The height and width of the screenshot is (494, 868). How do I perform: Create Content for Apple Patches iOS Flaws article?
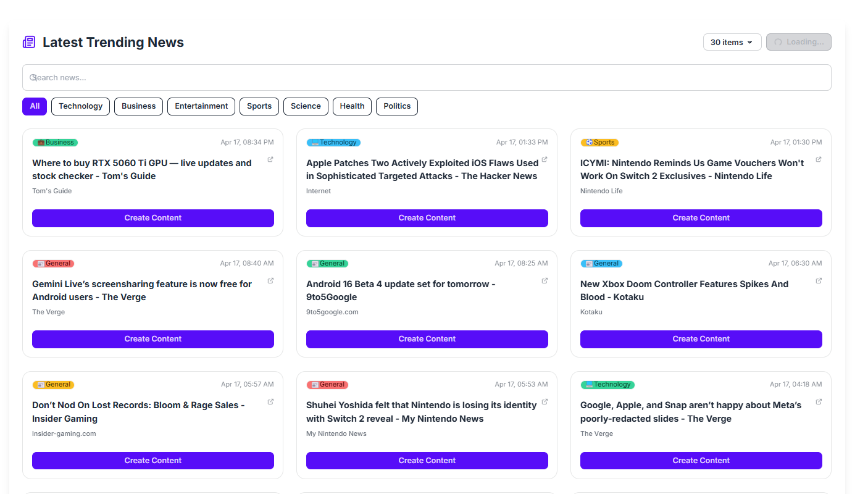pyautogui.click(x=427, y=218)
